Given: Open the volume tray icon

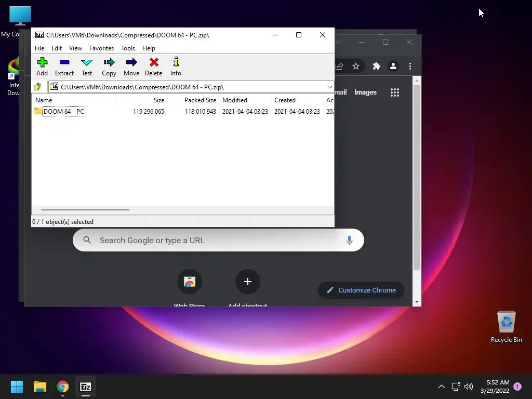Looking at the screenshot, I should [469, 387].
